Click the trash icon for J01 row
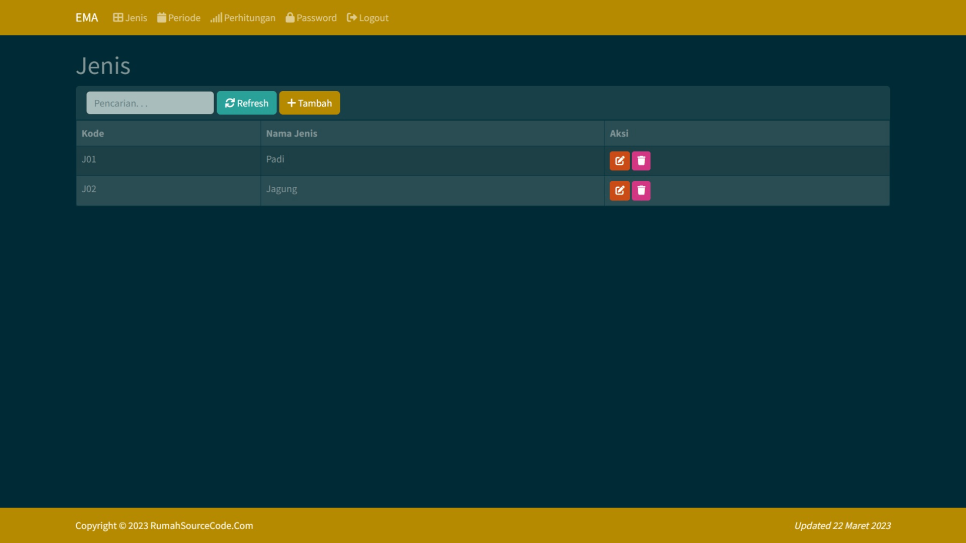The image size is (966, 543). (641, 161)
